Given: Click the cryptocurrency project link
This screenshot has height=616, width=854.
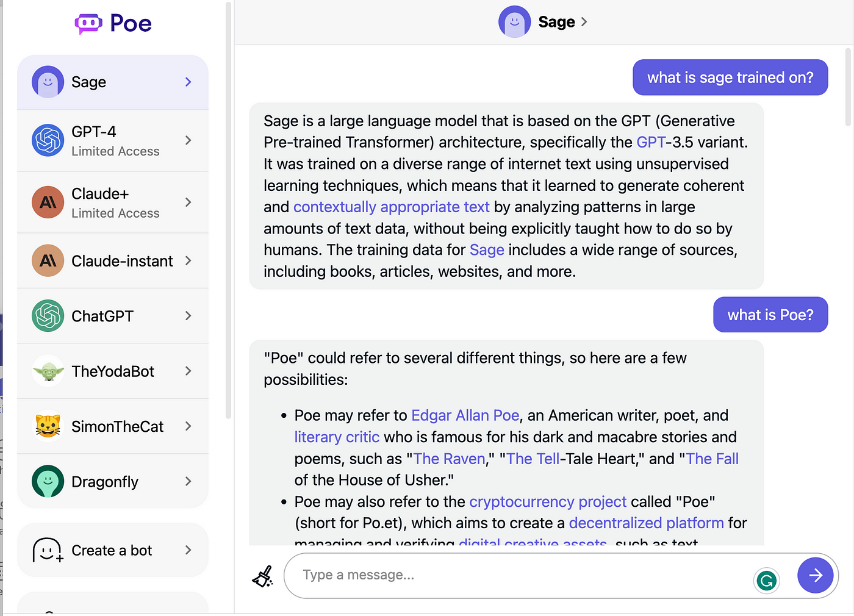Looking at the screenshot, I should click(547, 501).
